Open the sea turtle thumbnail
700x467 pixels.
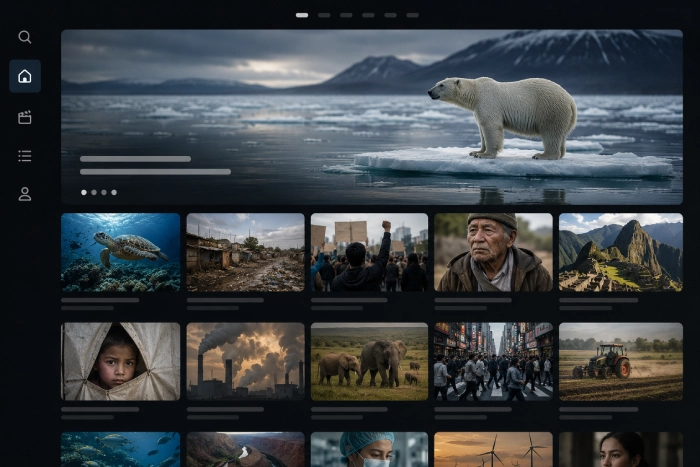[x=121, y=252]
